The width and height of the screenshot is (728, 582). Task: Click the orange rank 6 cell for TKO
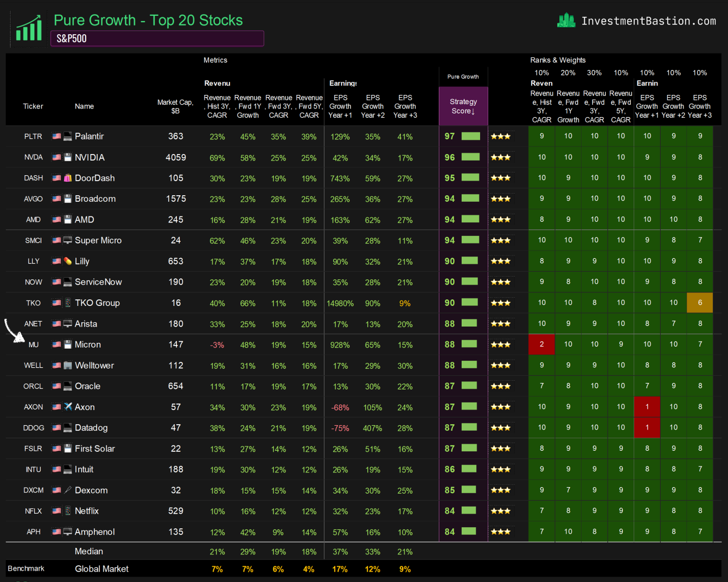click(x=700, y=303)
